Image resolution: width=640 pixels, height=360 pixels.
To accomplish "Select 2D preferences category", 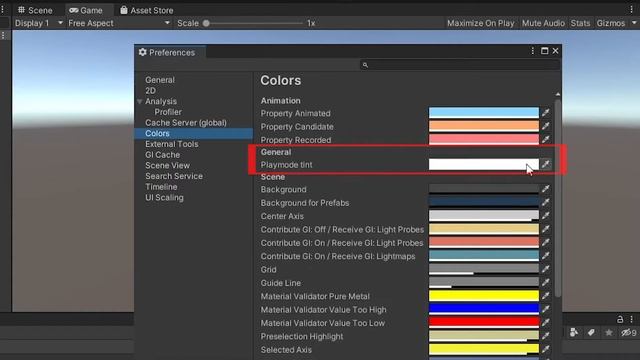I will tap(150, 91).
